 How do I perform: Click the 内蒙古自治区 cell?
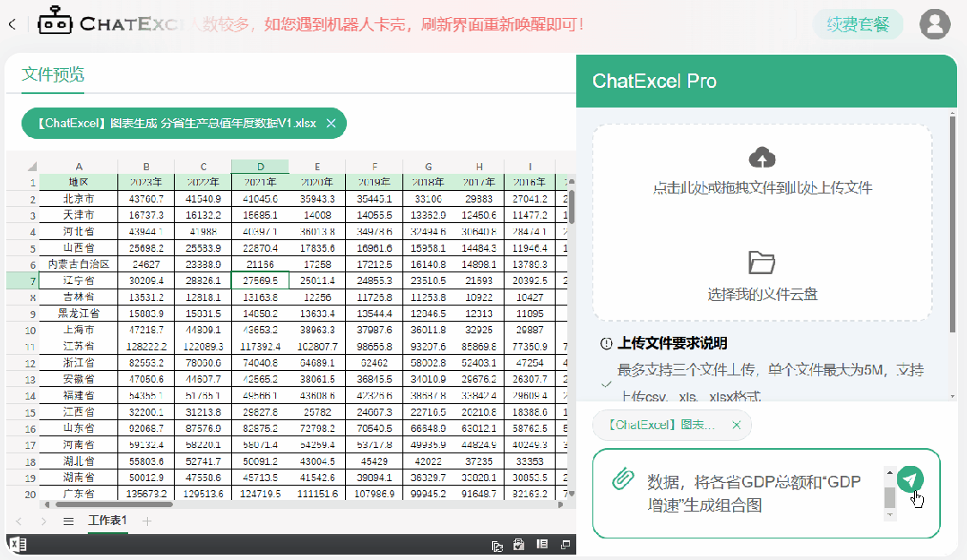[78, 264]
